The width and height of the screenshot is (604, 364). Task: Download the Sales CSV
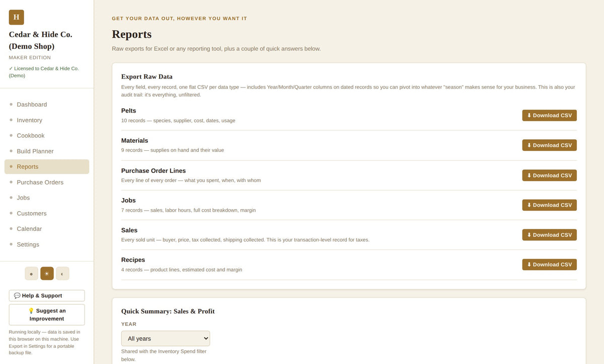click(549, 235)
